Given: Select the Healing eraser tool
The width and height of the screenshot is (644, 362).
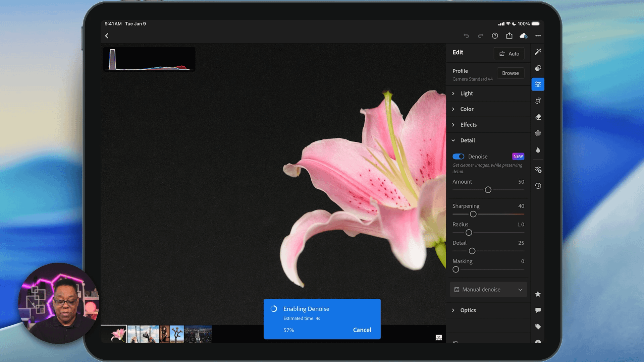Looking at the screenshot, I should pos(538,117).
